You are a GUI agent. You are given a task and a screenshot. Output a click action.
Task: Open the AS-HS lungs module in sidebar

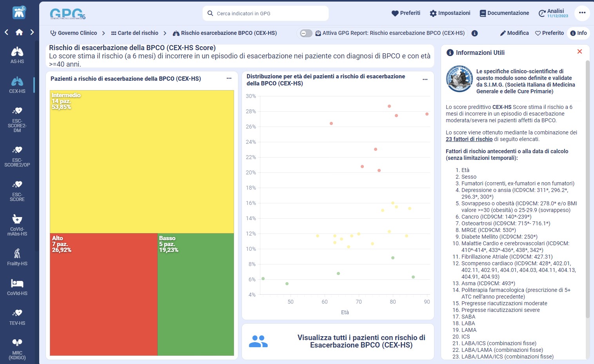click(17, 55)
